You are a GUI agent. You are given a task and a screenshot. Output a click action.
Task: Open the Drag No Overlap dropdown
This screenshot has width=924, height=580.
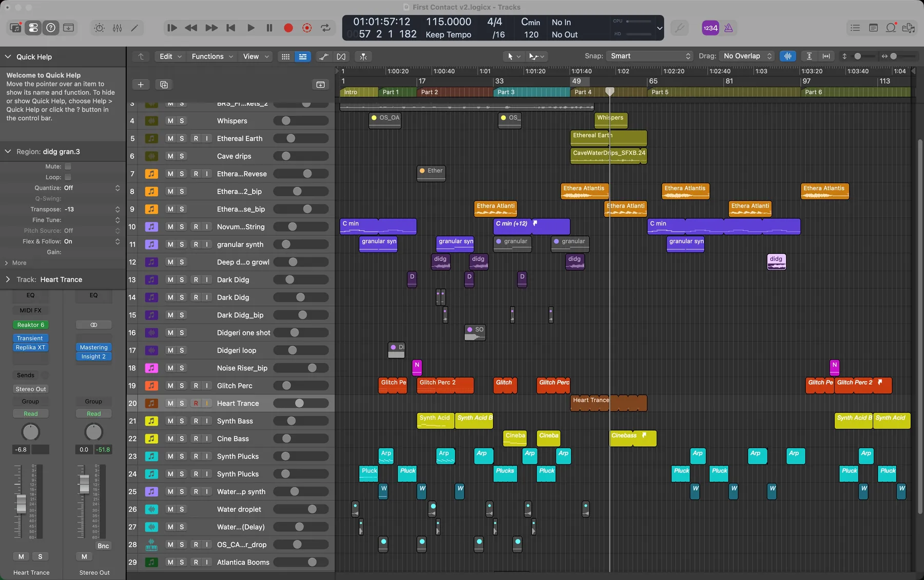pos(746,56)
